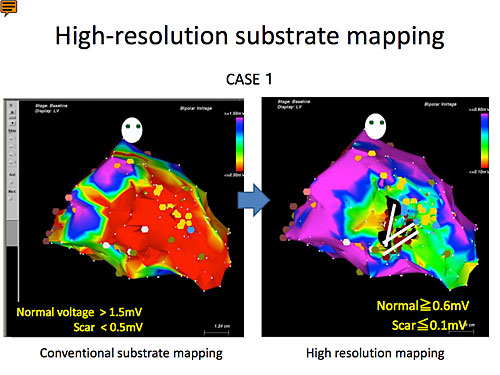Click the sidebar X close icon
This screenshot has height=375, width=500.
(x=11, y=105)
